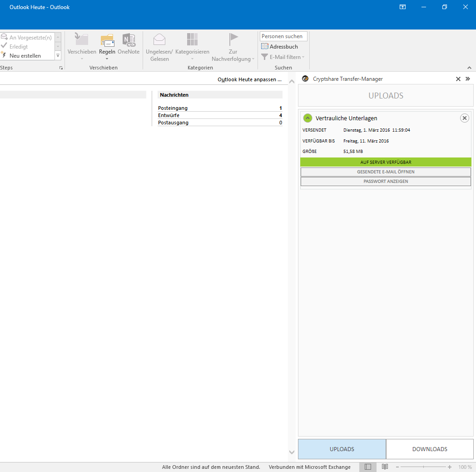Screen dimensions: 476x472
Task: Remove the Vertrauliche Unterlagen transfer entry
Action: [x=465, y=118]
